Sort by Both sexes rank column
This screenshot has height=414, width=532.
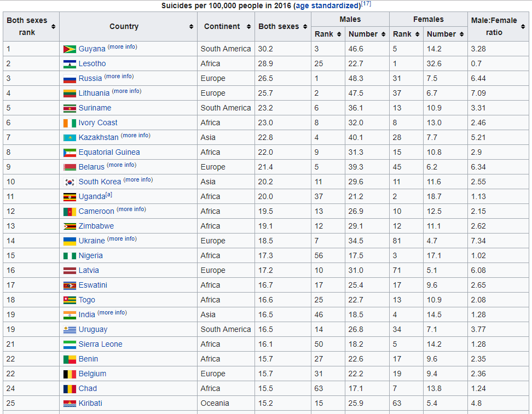[53, 26]
